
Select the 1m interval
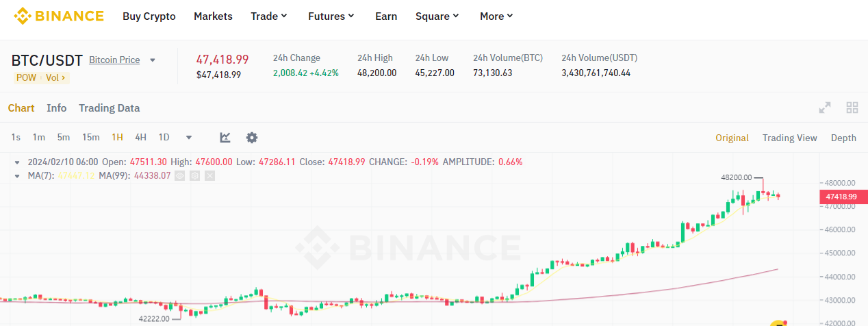point(39,138)
